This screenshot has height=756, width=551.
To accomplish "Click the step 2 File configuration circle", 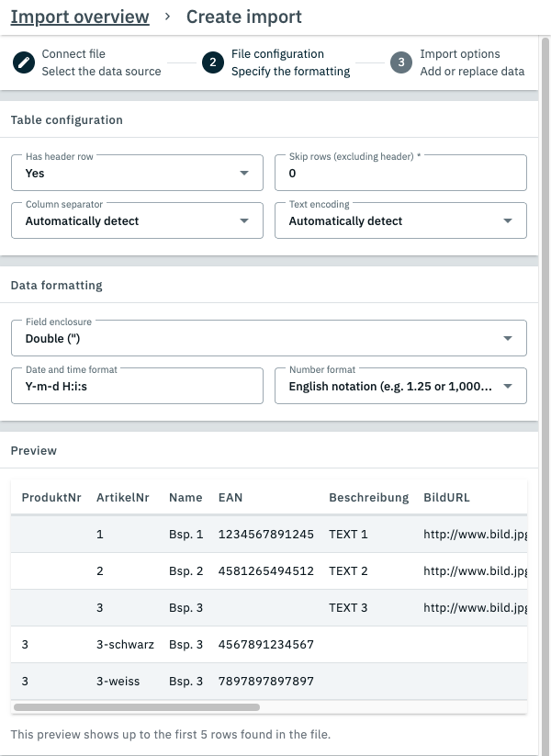I will pyautogui.click(x=212, y=62).
